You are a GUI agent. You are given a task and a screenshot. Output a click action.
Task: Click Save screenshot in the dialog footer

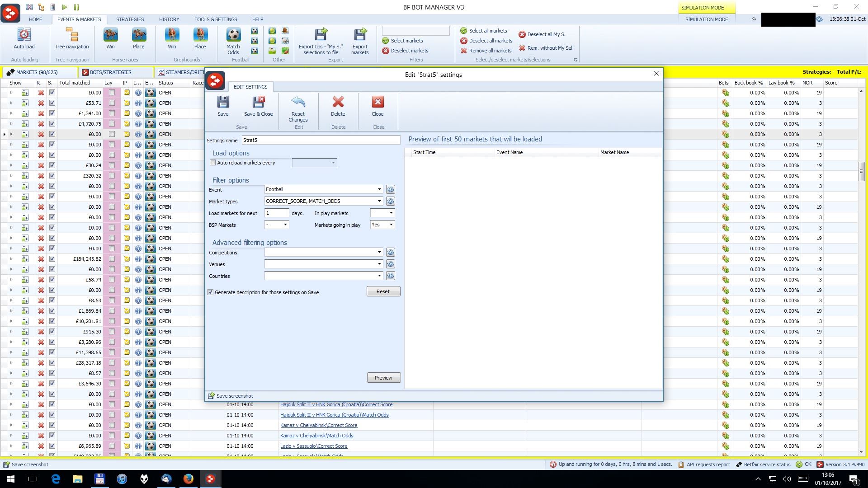230,396
